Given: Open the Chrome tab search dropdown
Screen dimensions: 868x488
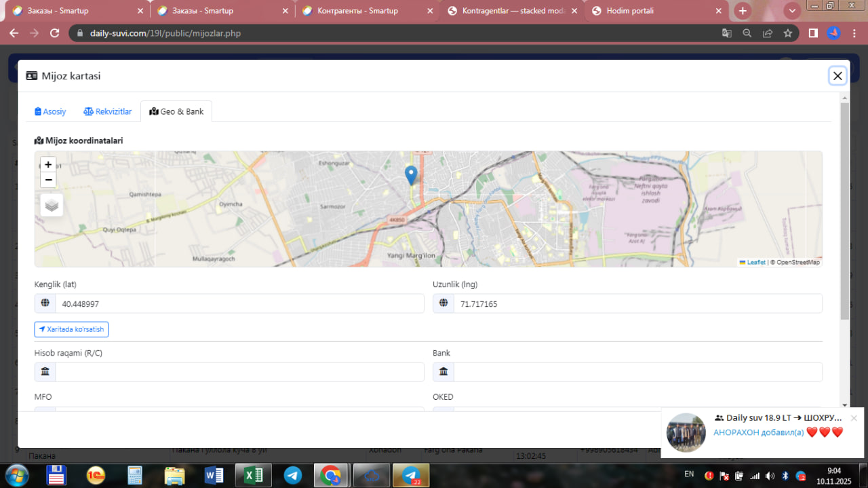Looking at the screenshot, I should (x=791, y=11).
